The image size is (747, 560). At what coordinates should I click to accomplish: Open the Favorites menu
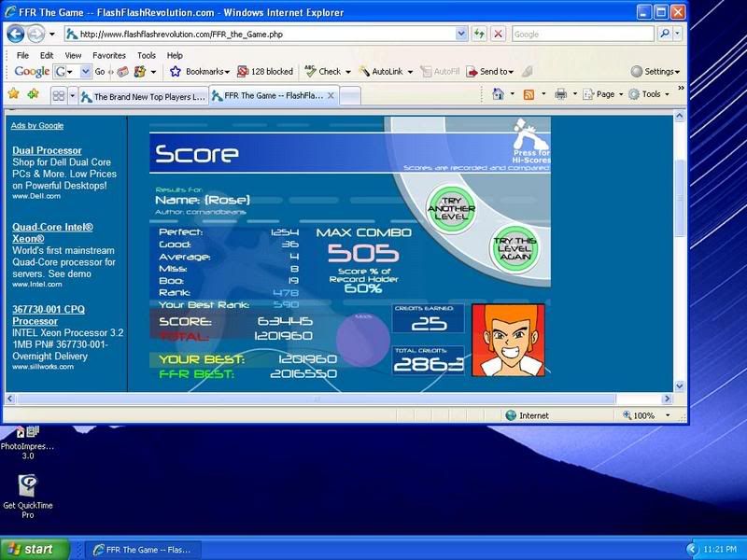coord(109,55)
